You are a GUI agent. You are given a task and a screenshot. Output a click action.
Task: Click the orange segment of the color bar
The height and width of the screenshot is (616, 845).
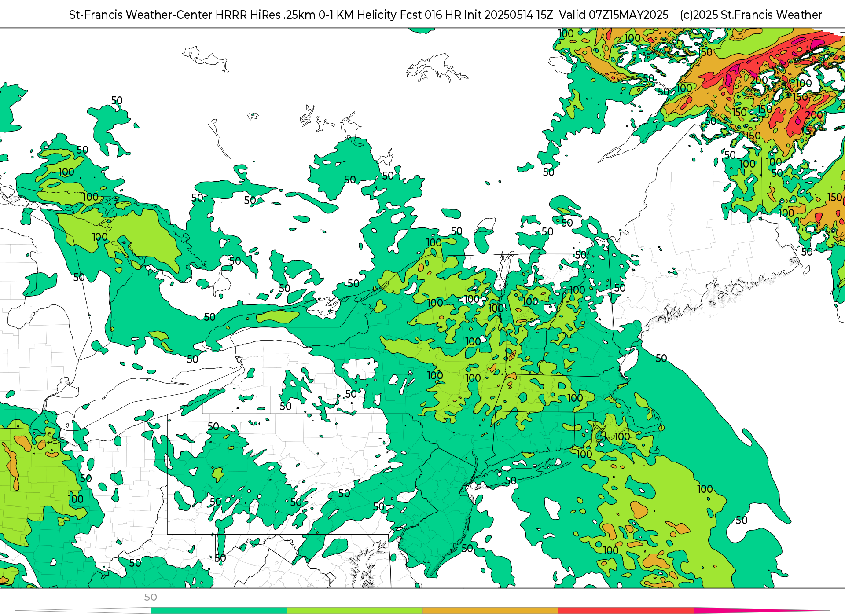pyautogui.click(x=490, y=611)
